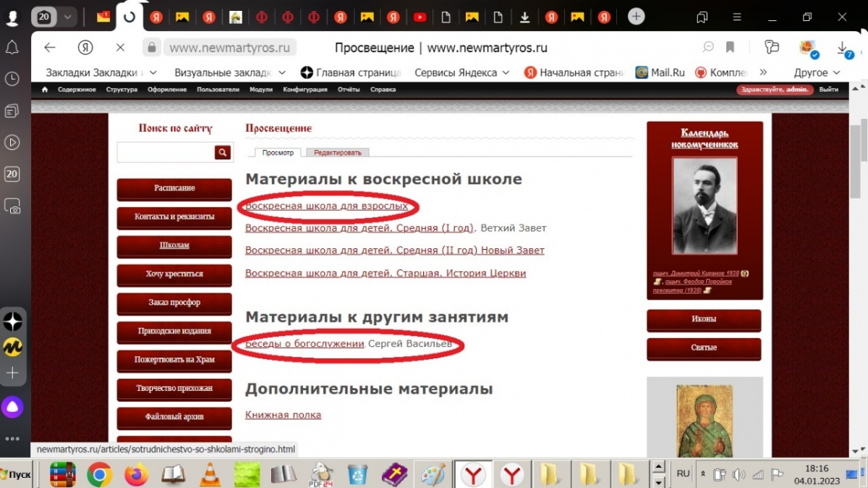This screenshot has height=488, width=868.
Task: Click the browser downloads arrow icon
Action: [843, 47]
